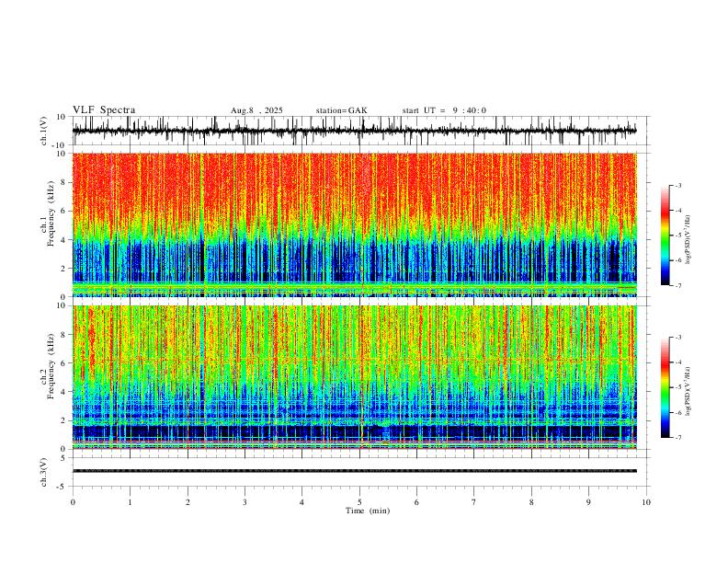Click the "8" kHz tick on ch.1 frequency axis
This screenshot has width=728, height=563.
point(63,182)
